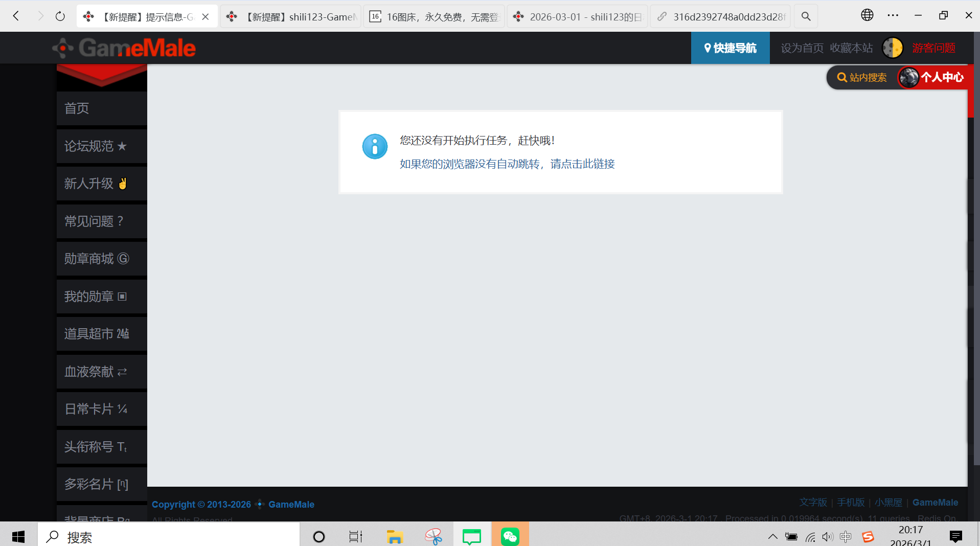Switch to the 16图床 browser tab
This screenshot has height=546, width=980.
tap(434, 17)
